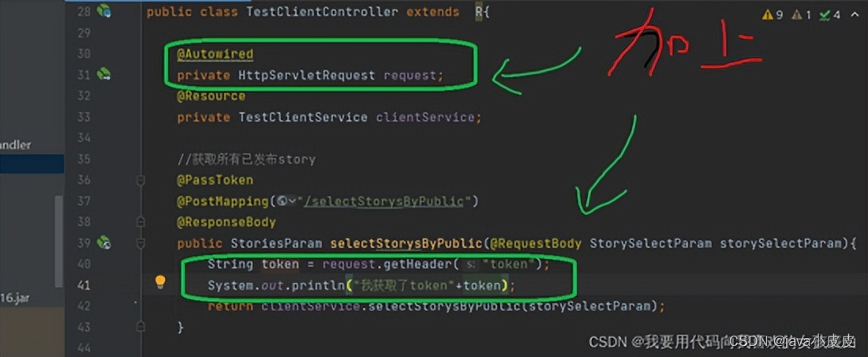
Task: Open the dropdown arrow next to the PostMapping globe
Action: pos(290,201)
